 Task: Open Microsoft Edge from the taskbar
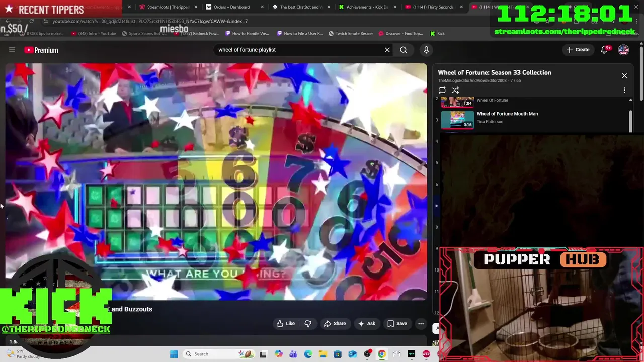point(308,354)
